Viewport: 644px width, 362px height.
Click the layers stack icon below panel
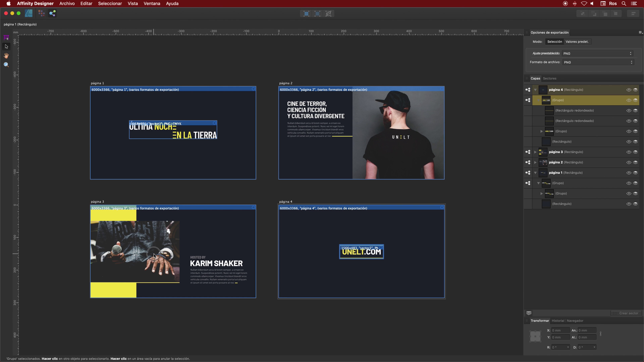click(x=529, y=313)
